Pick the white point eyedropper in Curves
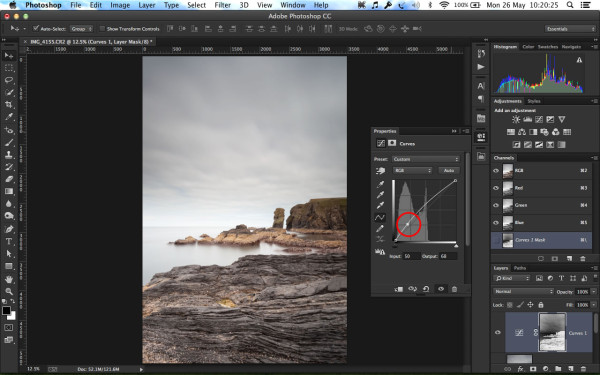This screenshot has width=600, height=375. coord(380,205)
